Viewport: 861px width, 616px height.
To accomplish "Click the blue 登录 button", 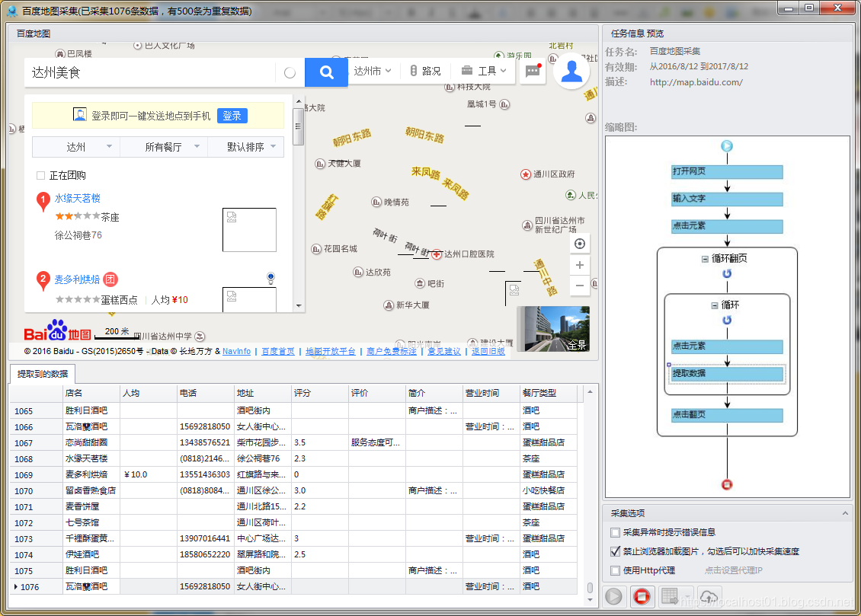I will 232,116.
